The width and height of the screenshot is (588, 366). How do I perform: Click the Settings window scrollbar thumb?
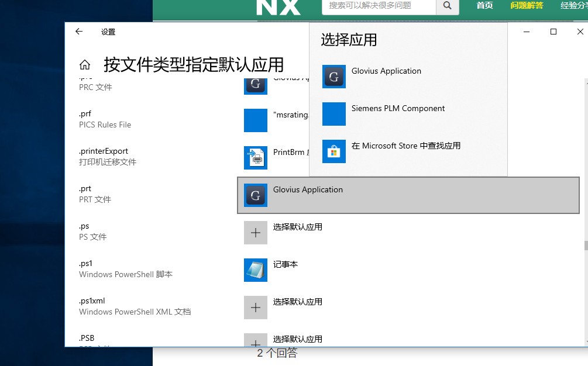coord(586,246)
